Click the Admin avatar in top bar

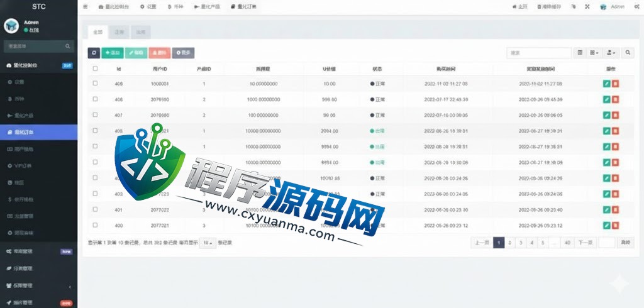point(603,7)
